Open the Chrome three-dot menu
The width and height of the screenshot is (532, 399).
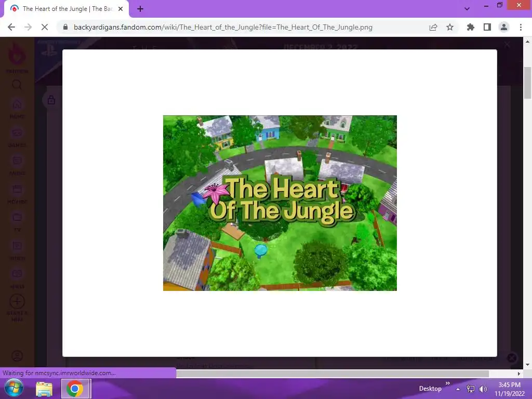pyautogui.click(x=521, y=27)
